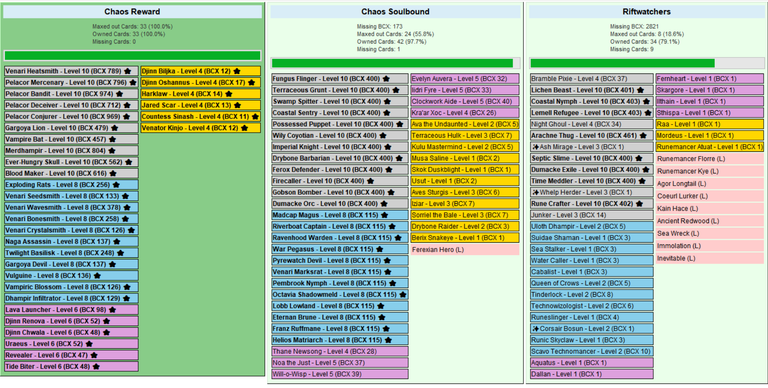Viewport: 768px width, 388px height.
Task: Open the Bramble Pixie card entry
Action: 592,79
